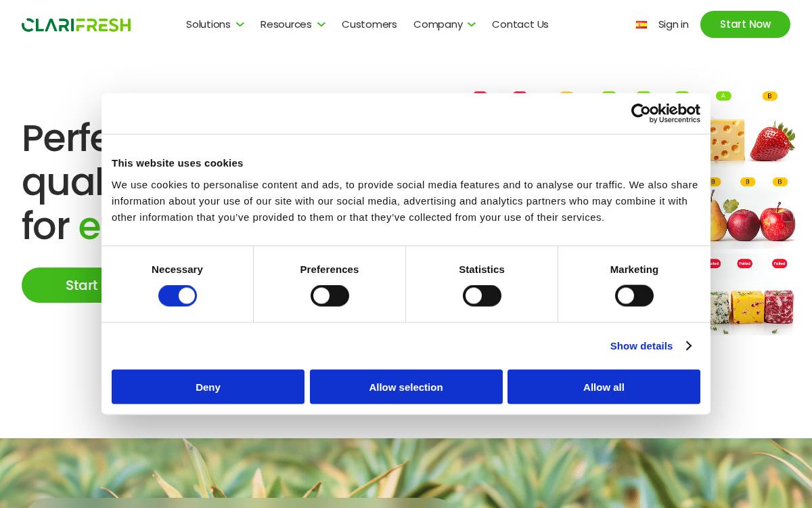Click the Sign in link
This screenshot has height=508, width=812.
point(673,24)
